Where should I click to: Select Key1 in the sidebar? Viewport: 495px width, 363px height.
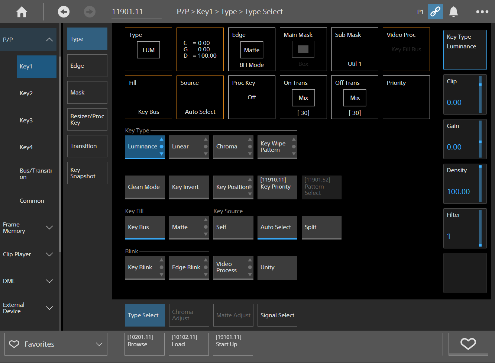(x=37, y=67)
